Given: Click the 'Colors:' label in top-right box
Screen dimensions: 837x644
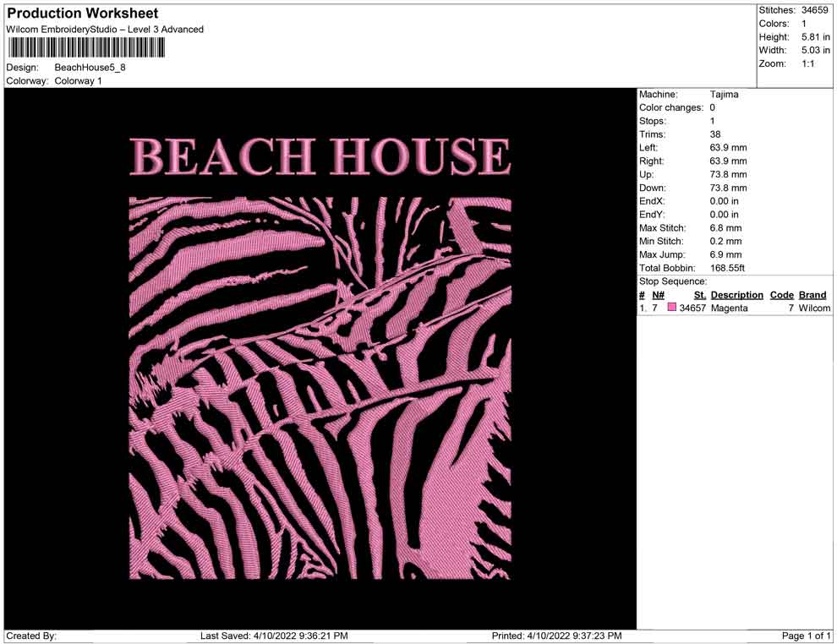Looking at the screenshot, I should coord(774,24).
